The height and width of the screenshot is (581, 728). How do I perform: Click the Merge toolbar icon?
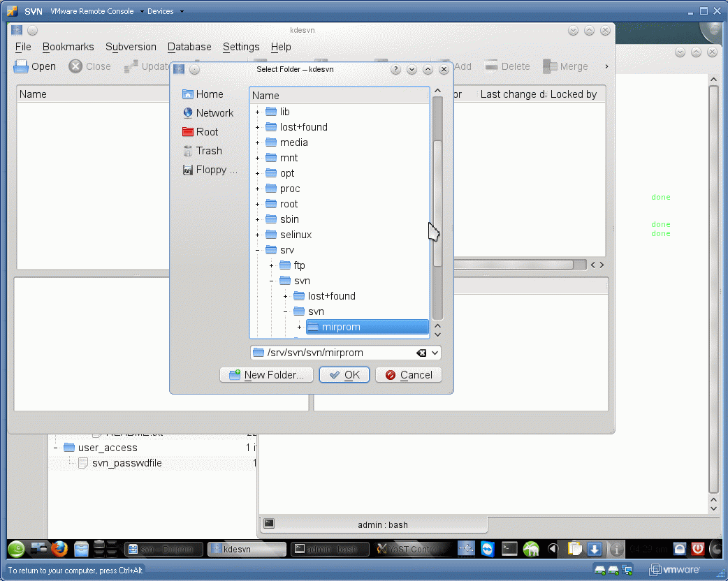tap(550, 66)
